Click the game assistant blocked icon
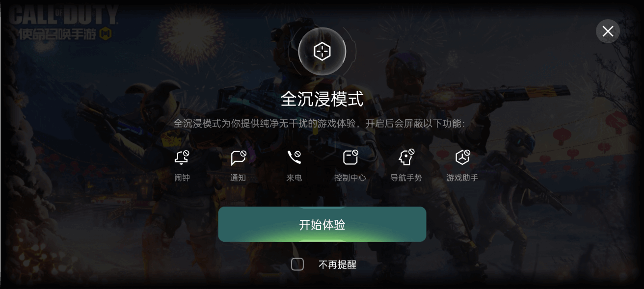 click(x=462, y=158)
